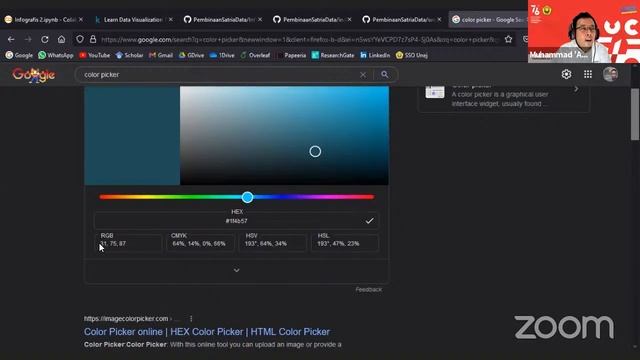Open the SSO Unej bookmark

(x=411, y=55)
